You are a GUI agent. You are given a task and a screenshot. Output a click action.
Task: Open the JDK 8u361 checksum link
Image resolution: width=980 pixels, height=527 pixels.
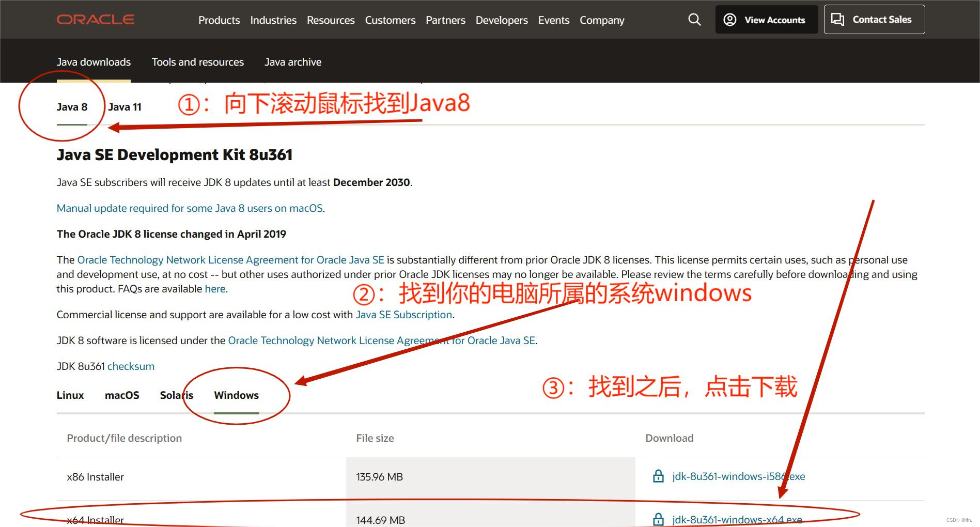[x=130, y=366]
